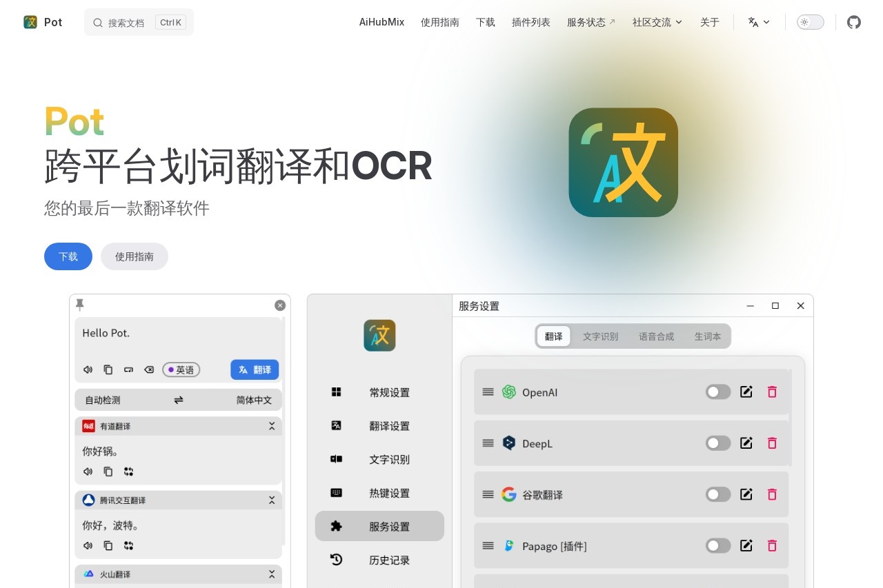This screenshot has height=588, width=883.
Task: Toggle the light/dark theme switch
Action: coord(811,22)
